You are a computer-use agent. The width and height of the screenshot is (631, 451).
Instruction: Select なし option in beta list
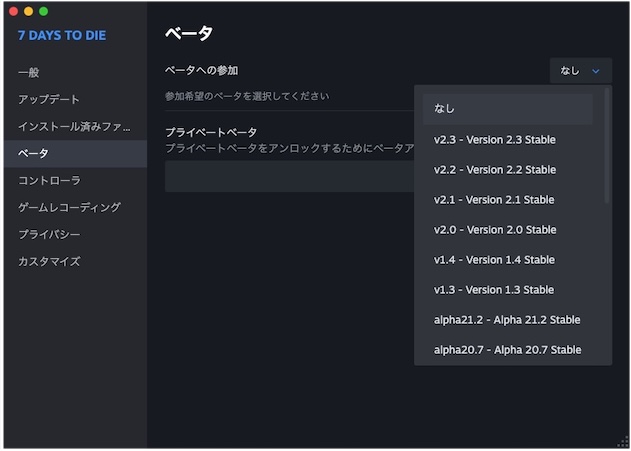[x=508, y=109]
